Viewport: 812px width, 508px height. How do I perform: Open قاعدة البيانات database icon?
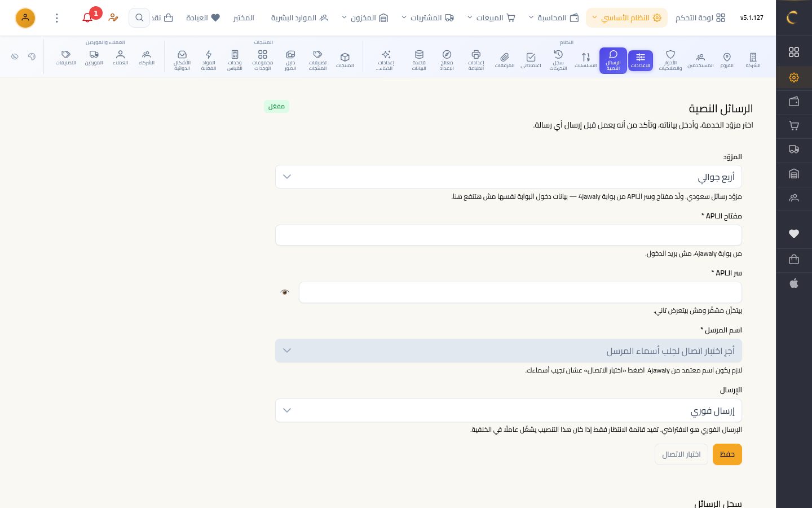[419, 60]
